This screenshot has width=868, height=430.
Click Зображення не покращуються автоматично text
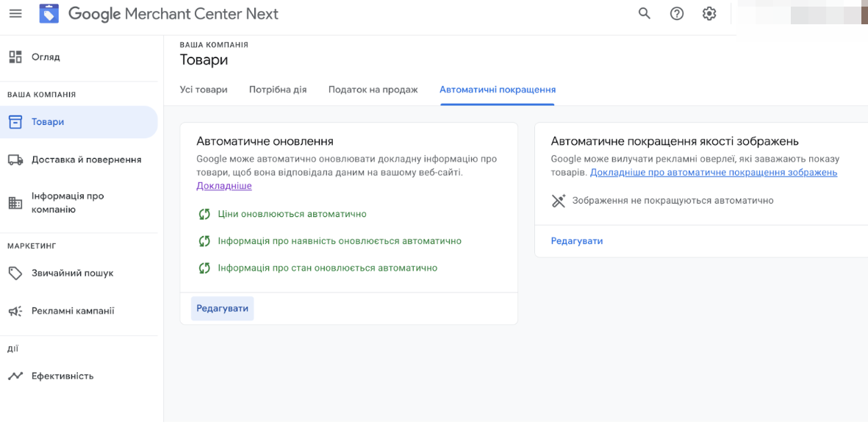[672, 201]
